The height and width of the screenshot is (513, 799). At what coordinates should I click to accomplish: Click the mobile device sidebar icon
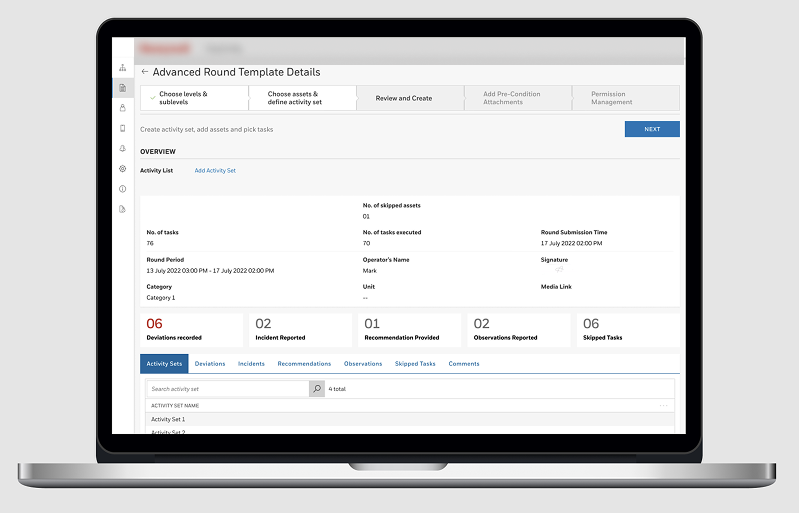(x=122, y=128)
